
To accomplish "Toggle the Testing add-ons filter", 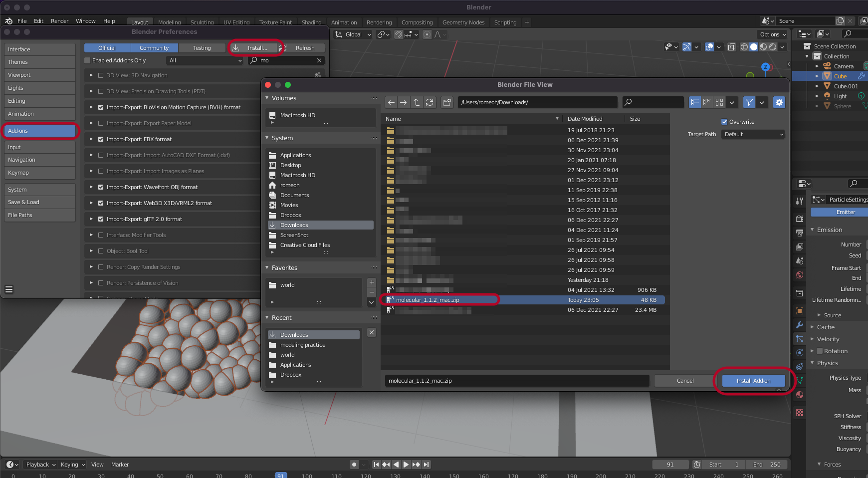I will 202,48.
